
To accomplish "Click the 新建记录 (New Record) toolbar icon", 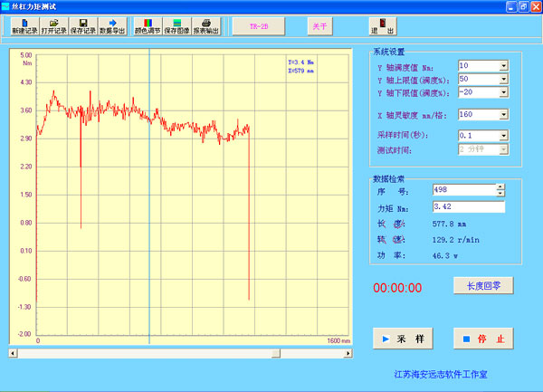I will tap(24, 25).
